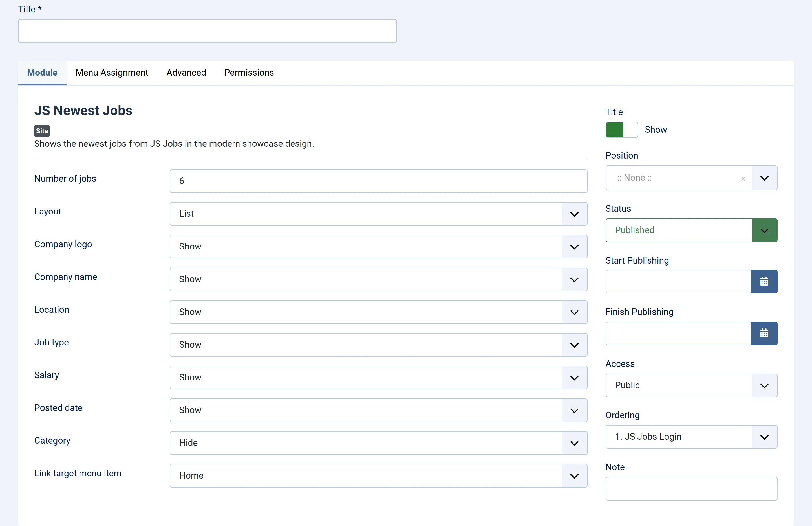Open the Status dropdown showing Published

click(691, 230)
